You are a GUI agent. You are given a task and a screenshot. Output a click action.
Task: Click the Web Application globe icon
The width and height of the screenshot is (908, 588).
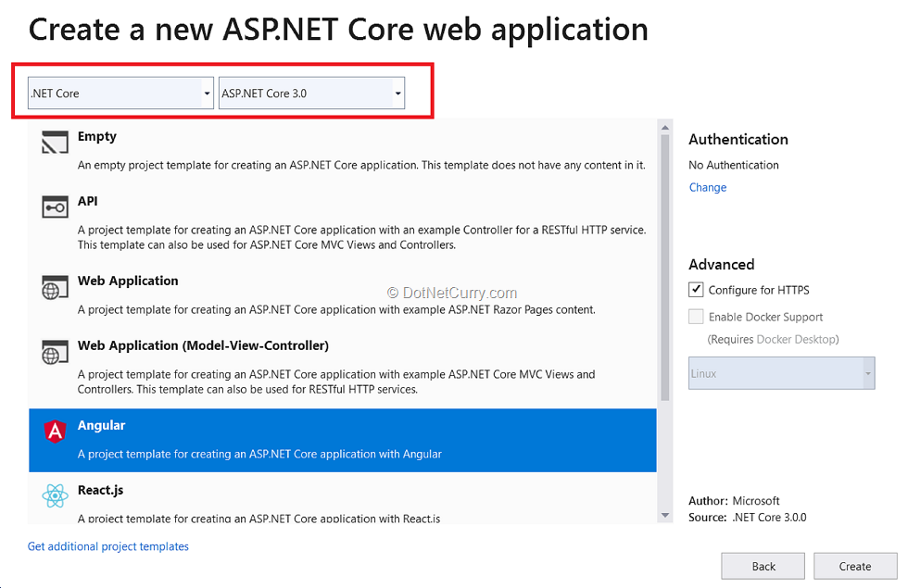(x=55, y=287)
